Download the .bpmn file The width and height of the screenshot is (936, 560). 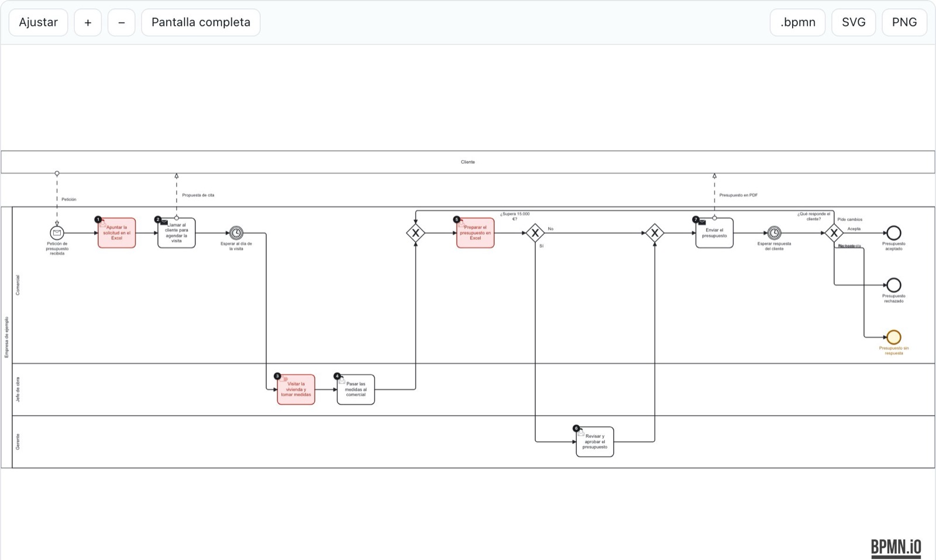[798, 22]
